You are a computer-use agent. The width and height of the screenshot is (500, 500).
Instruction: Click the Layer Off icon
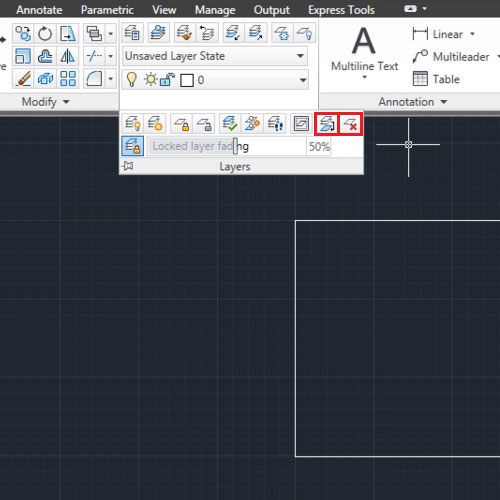304,33
